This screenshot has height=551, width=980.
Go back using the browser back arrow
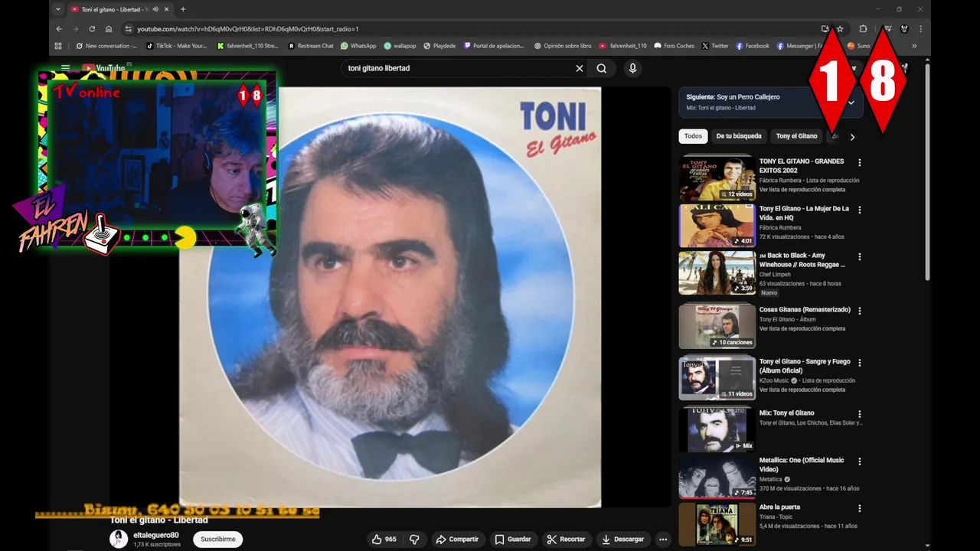(59, 29)
